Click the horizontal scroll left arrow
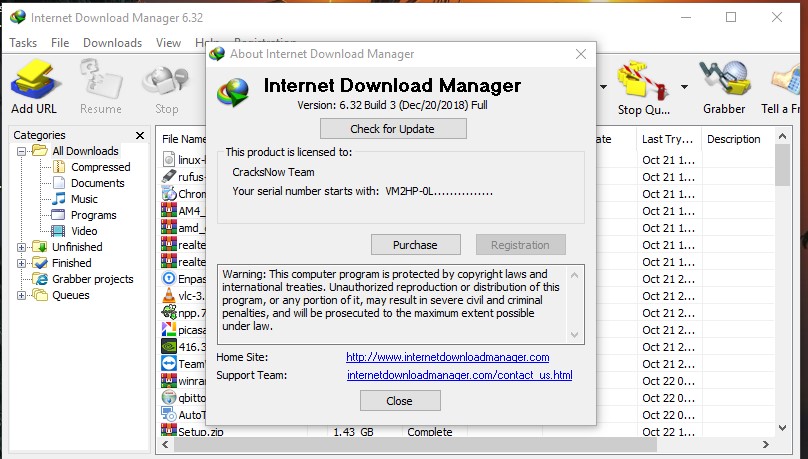The height and width of the screenshot is (459, 808). point(165,445)
